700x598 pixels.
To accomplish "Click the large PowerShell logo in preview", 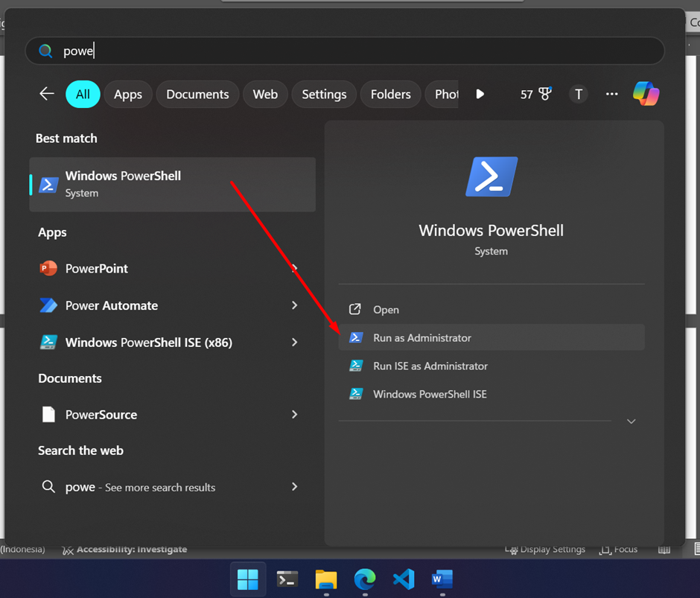I will coord(491,176).
